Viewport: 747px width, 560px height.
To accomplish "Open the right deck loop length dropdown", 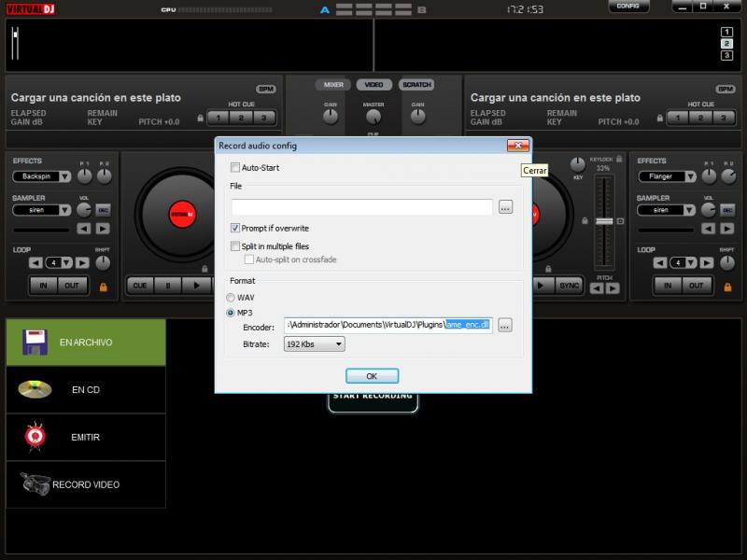I will pos(691,263).
